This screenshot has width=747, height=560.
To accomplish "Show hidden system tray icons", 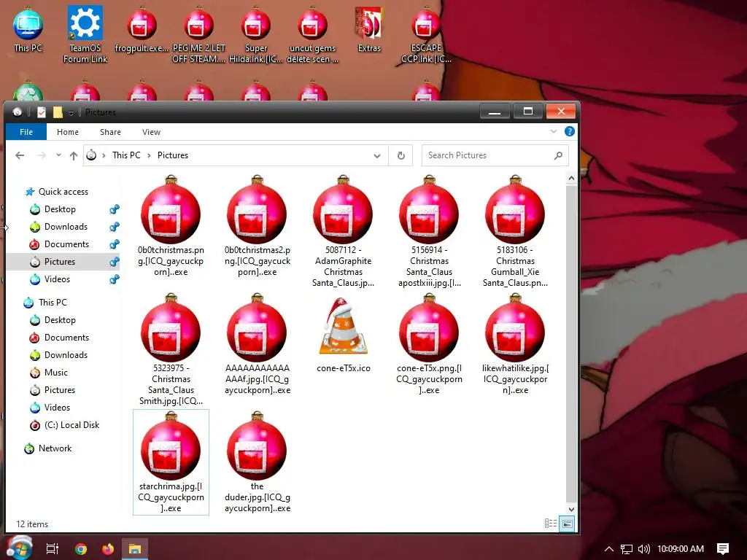I will 609,548.
